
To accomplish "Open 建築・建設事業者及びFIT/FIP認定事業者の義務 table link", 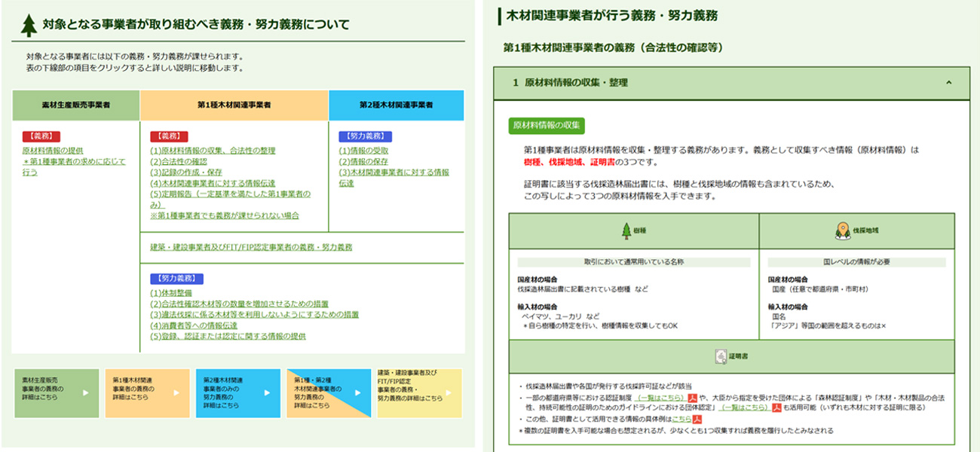I will tap(251, 247).
